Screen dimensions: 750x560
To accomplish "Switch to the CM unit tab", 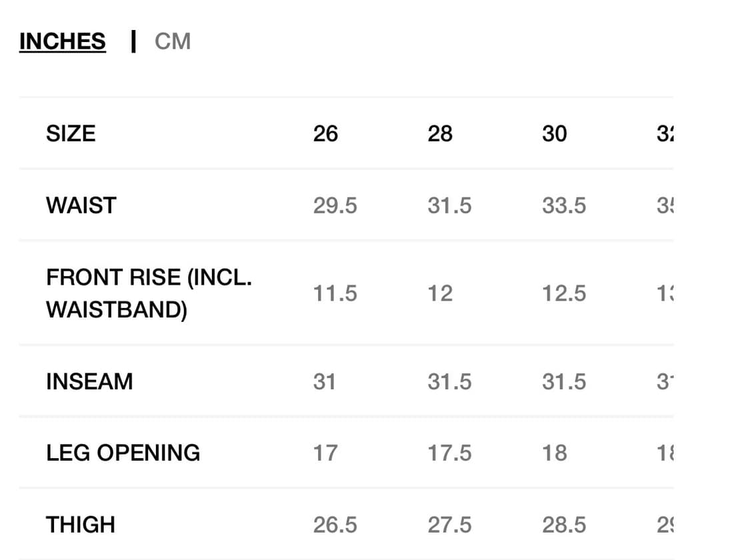I will (173, 41).
